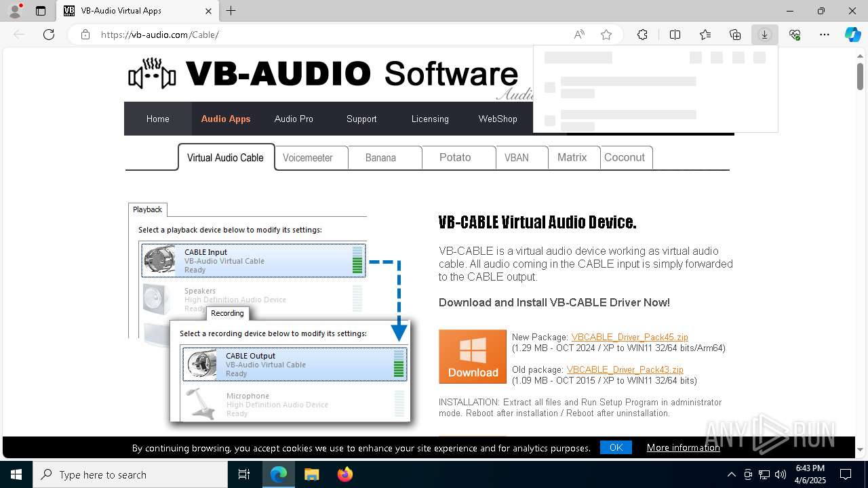Image resolution: width=868 pixels, height=488 pixels.
Task: Click the address bar URL
Action: [160, 35]
